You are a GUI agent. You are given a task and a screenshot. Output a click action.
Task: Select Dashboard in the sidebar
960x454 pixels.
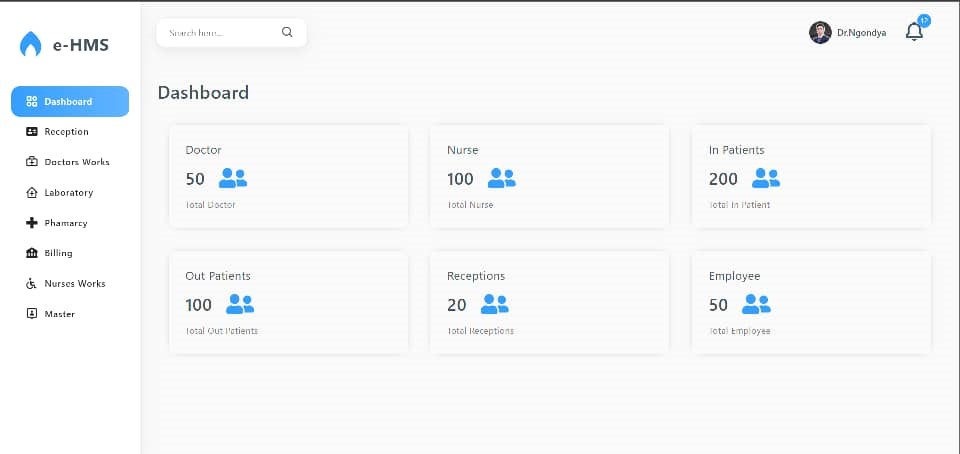(69, 102)
